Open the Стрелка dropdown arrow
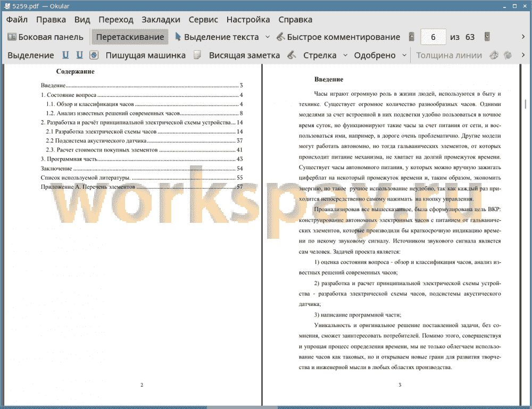This screenshot has height=409, width=532. pos(345,55)
